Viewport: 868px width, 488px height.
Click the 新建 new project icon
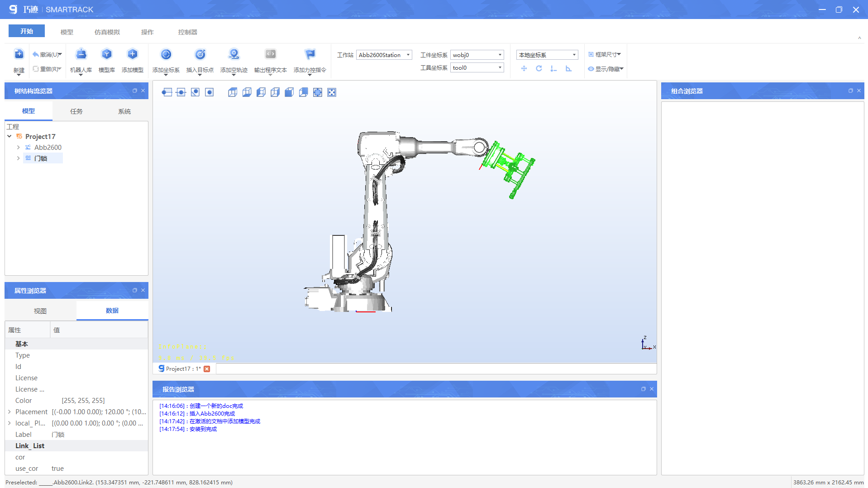coord(19,54)
